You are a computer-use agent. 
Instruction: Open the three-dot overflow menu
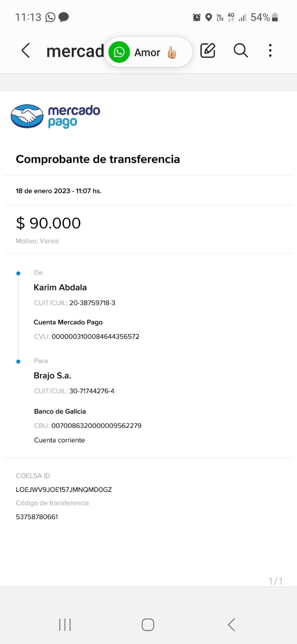click(270, 51)
